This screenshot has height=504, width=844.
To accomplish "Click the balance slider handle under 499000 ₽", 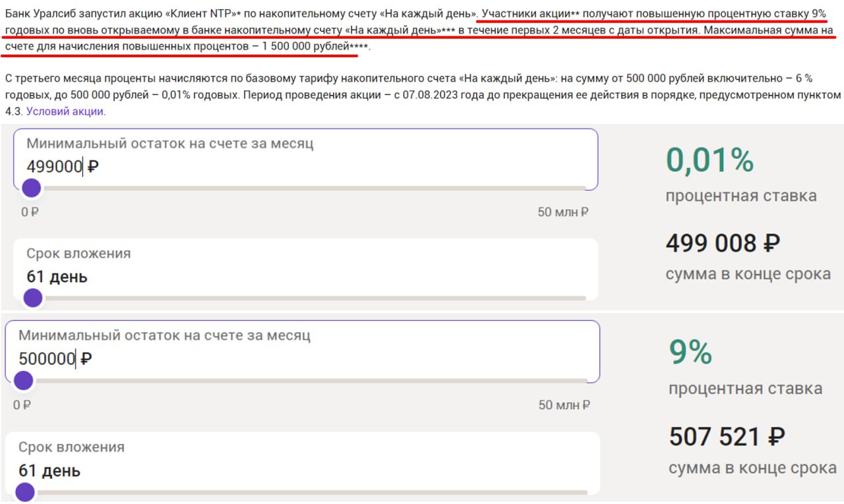I will (x=31, y=188).
